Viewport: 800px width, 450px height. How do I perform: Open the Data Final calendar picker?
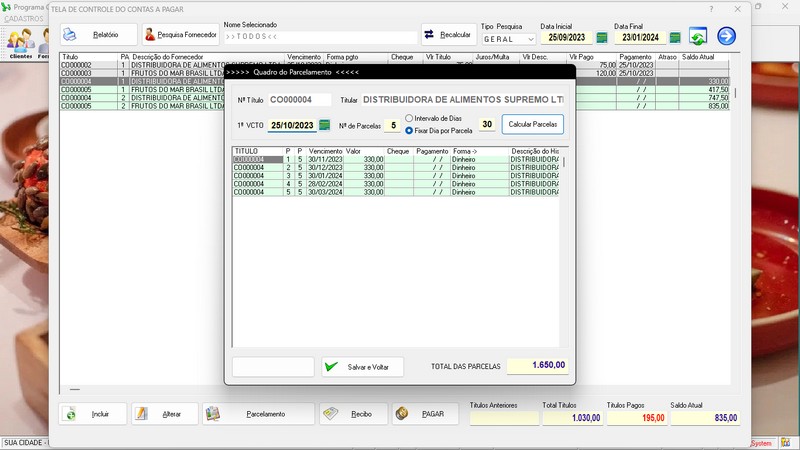point(675,38)
